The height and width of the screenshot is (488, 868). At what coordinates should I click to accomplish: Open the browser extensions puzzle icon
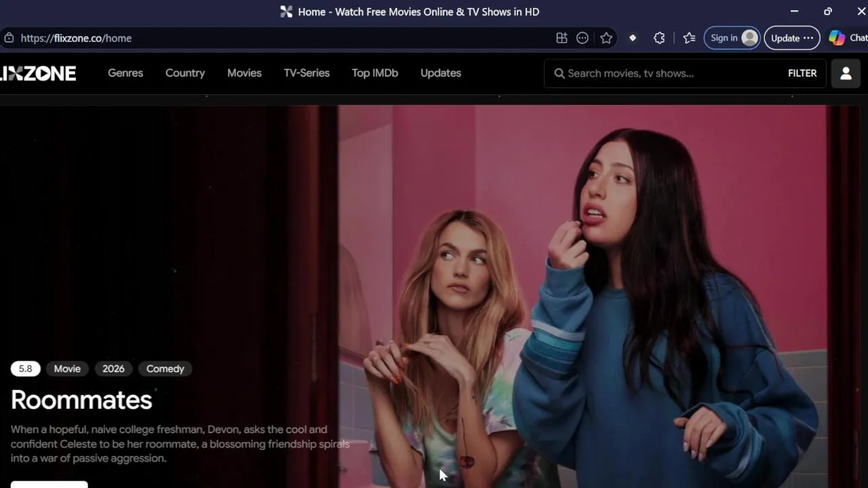[659, 38]
